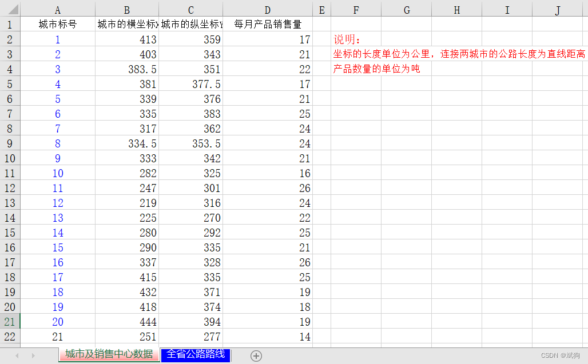
Task: Open the 全省公路路线 sheet tab
Action: click(196, 354)
